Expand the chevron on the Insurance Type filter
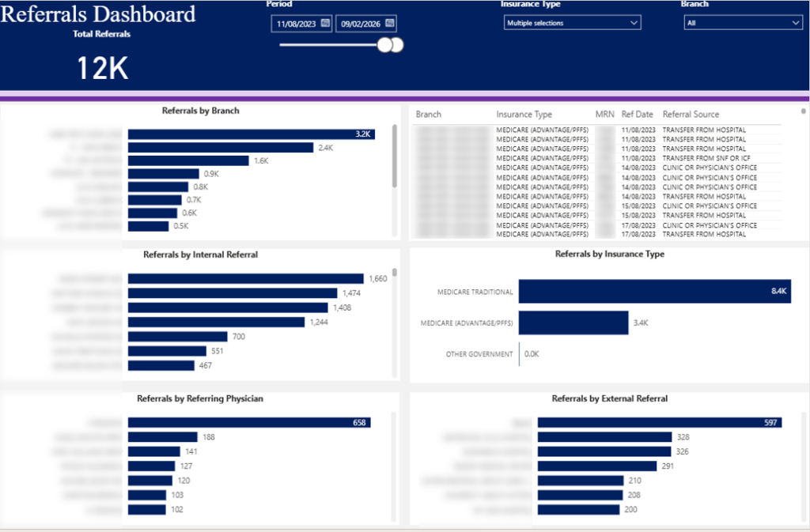This screenshot has height=532, width=810. pos(635,22)
